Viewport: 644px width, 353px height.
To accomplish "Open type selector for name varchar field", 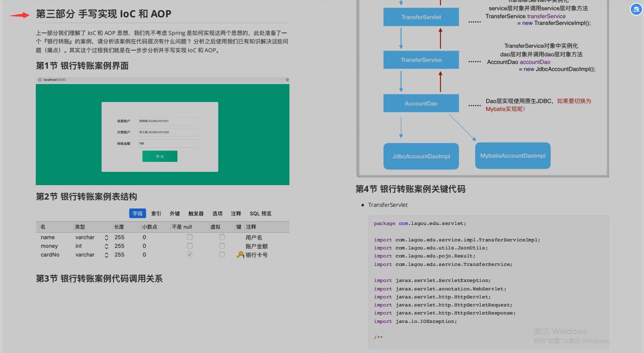I will click(107, 237).
